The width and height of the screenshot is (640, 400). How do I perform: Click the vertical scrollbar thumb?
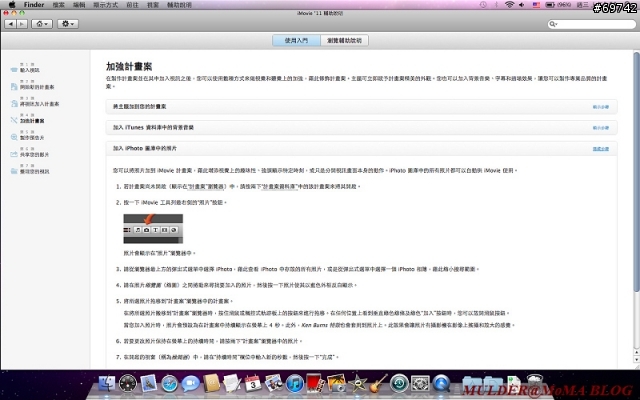click(636, 171)
